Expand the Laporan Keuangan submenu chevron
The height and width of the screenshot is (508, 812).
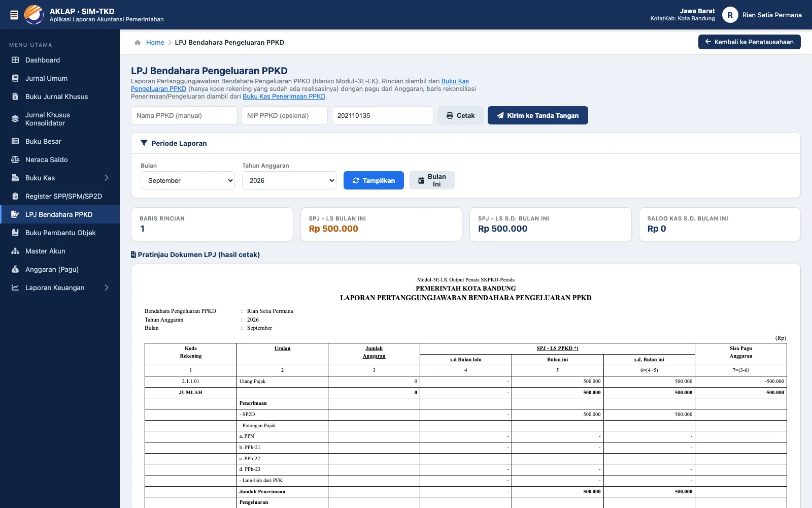point(107,288)
